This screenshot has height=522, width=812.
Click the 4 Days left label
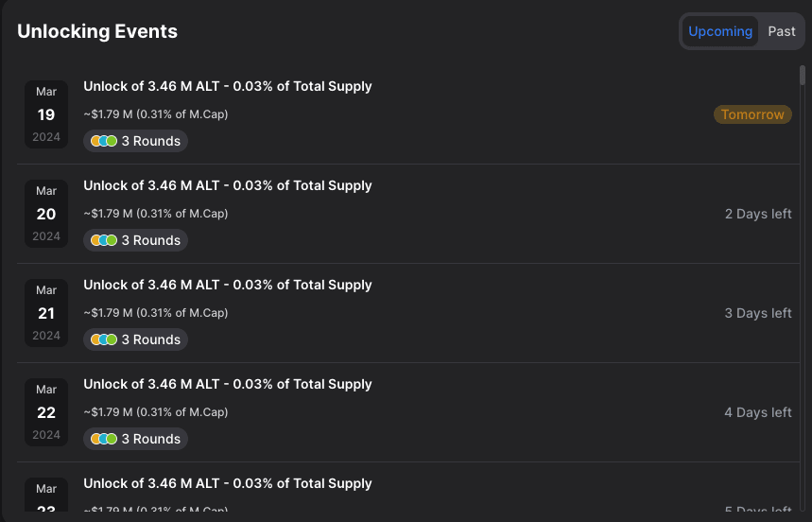pos(758,412)
